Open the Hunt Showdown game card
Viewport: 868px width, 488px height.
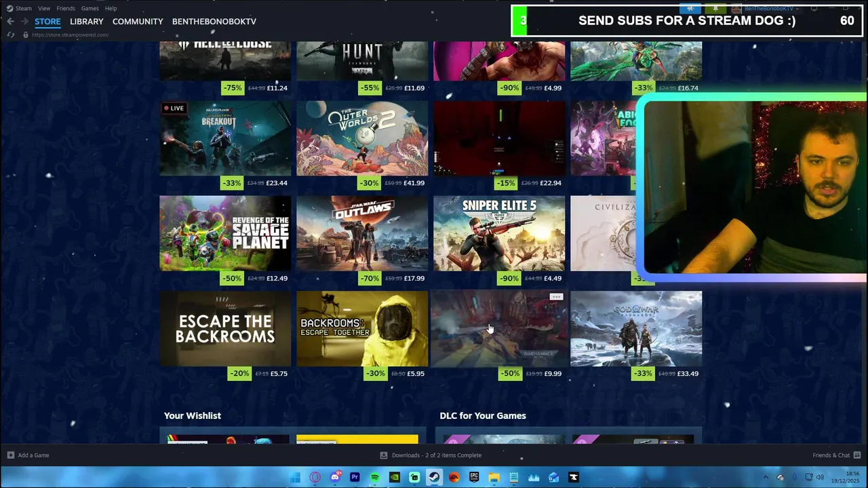pos(362,60)
